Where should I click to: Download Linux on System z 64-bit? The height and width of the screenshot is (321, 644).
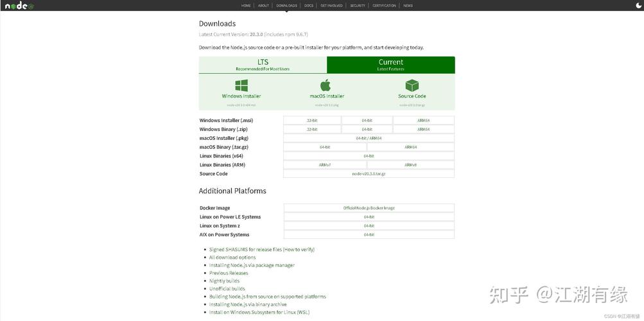tap(369, 226)
